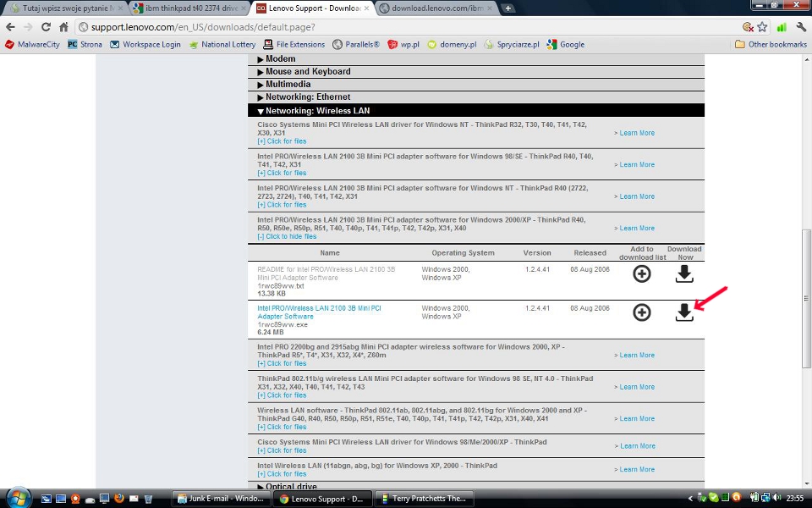Add 1rwc89ww.exe to download list
The width and height of the screenshot is (812, 508).
(x=642, y=312)
